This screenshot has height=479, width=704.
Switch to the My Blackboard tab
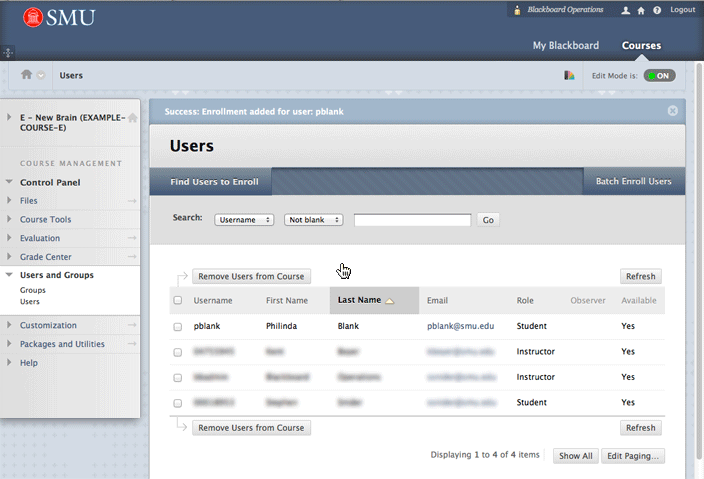coord(565,46)
